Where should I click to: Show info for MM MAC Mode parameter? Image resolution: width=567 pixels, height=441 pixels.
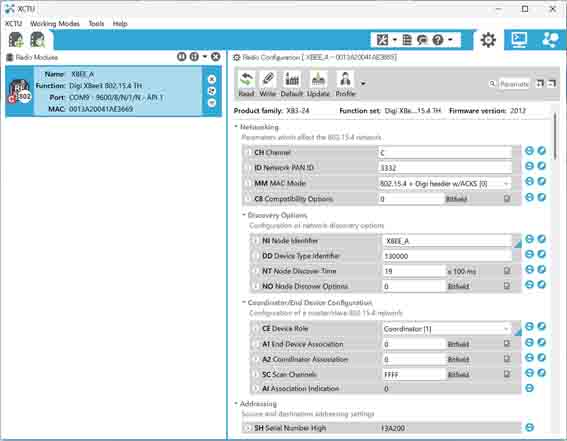click(x=248, y=183)
